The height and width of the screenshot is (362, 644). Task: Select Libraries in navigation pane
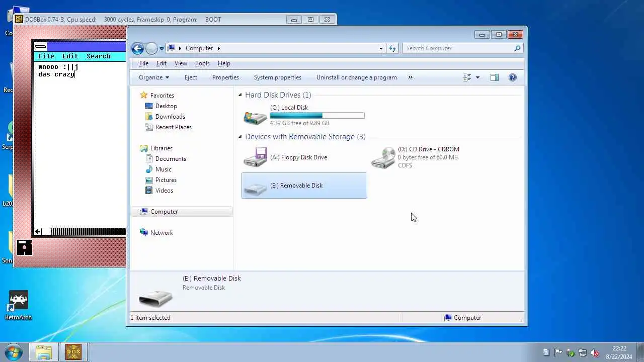pyautogui.click(x=161, y=148)
